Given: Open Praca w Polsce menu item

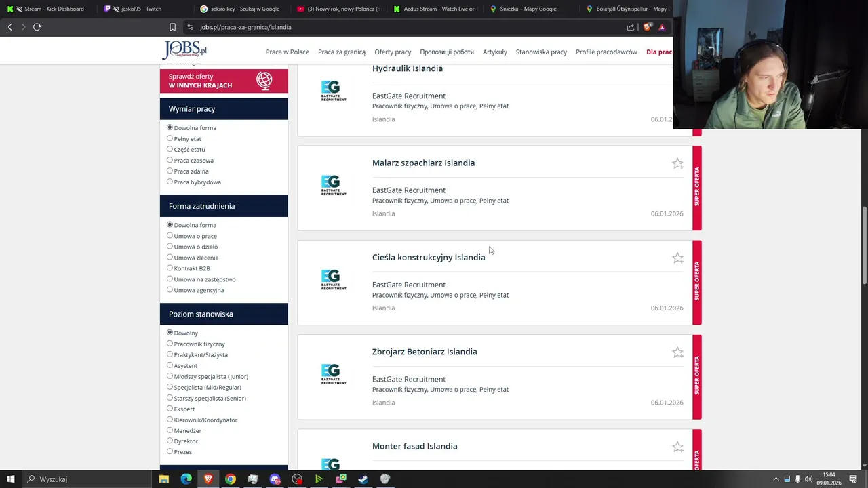Looking at the screenshot, I should click(288, 52).
